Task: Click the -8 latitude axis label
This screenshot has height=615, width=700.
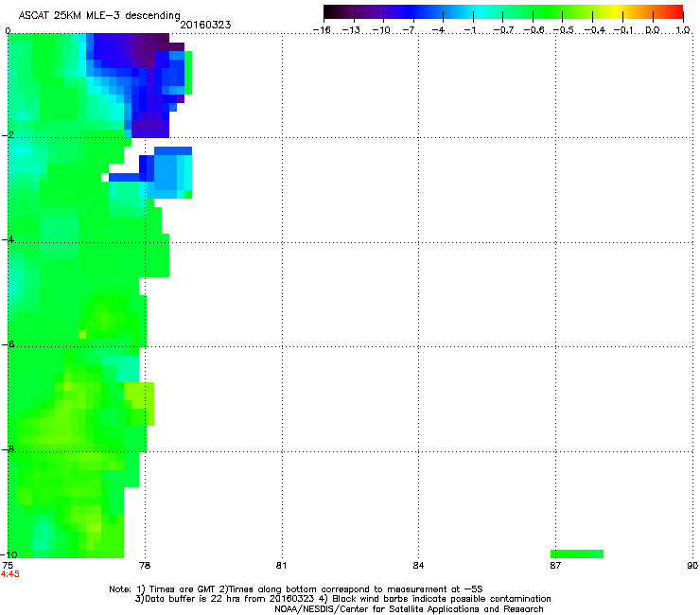Action: point(8,449)
